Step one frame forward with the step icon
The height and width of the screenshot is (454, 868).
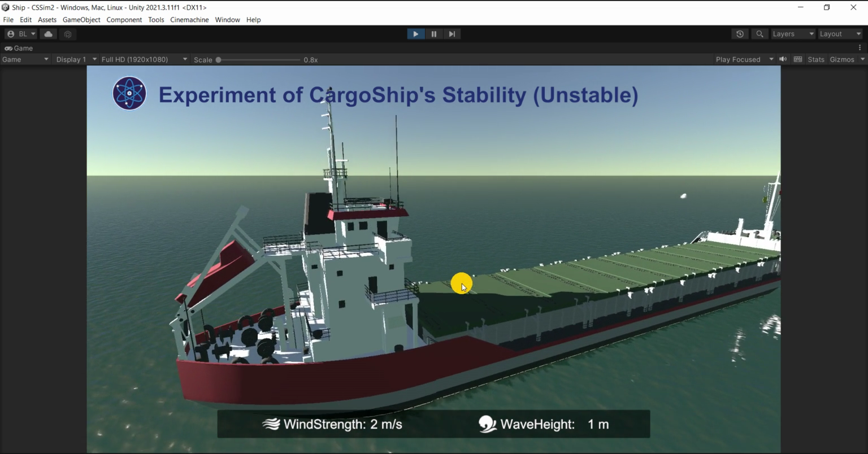tap(452, 34)
